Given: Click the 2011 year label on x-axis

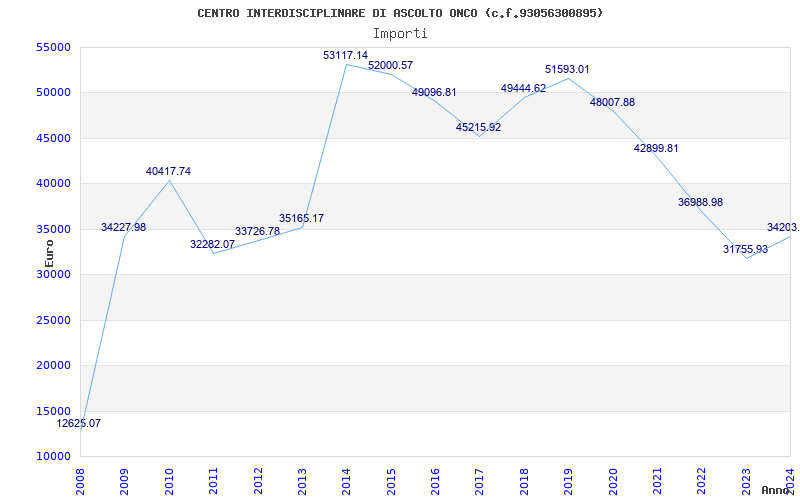Looking at the screenshot, I should click(213, 481).
